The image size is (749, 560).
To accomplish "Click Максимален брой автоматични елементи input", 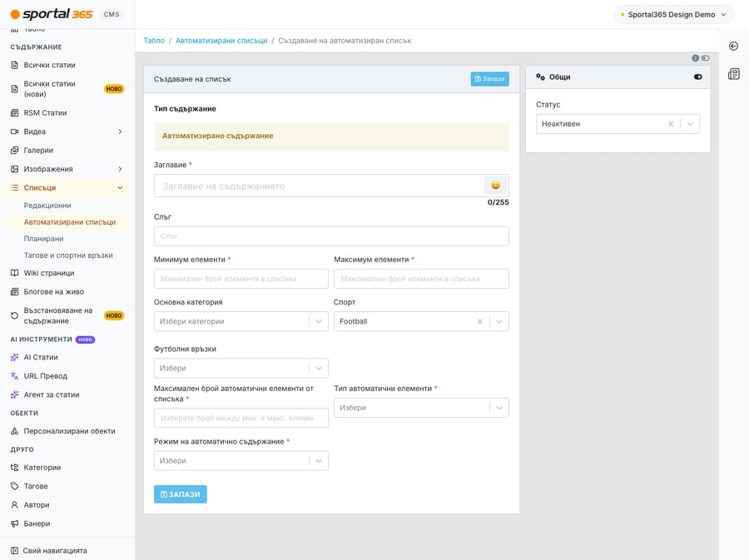I will (241, 419).
